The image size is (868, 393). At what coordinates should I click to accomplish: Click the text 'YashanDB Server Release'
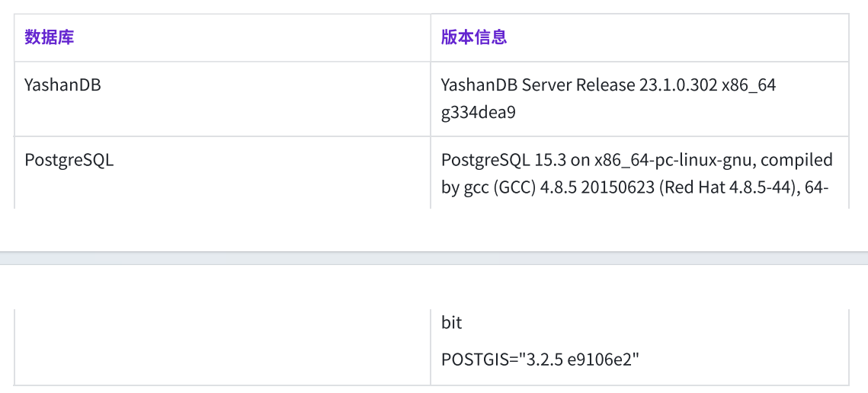(538, 85)
